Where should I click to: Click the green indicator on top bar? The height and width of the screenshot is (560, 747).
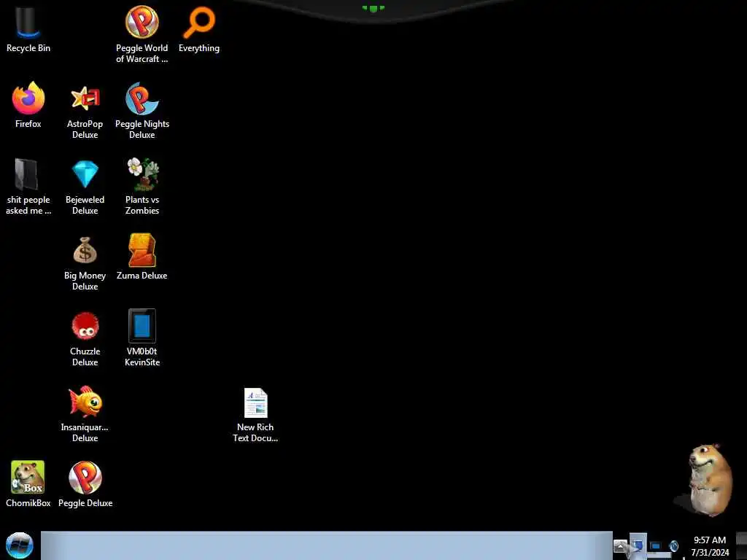(373, 8)
